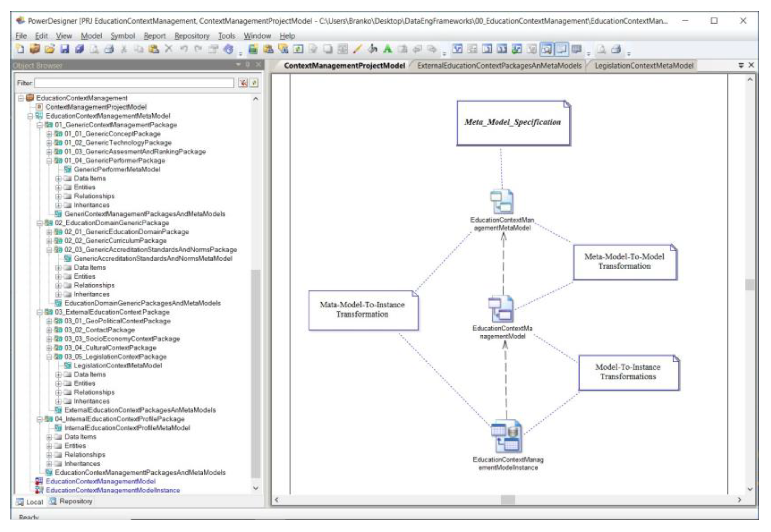Click the Open folder toolbar icon

click(49, 49)
